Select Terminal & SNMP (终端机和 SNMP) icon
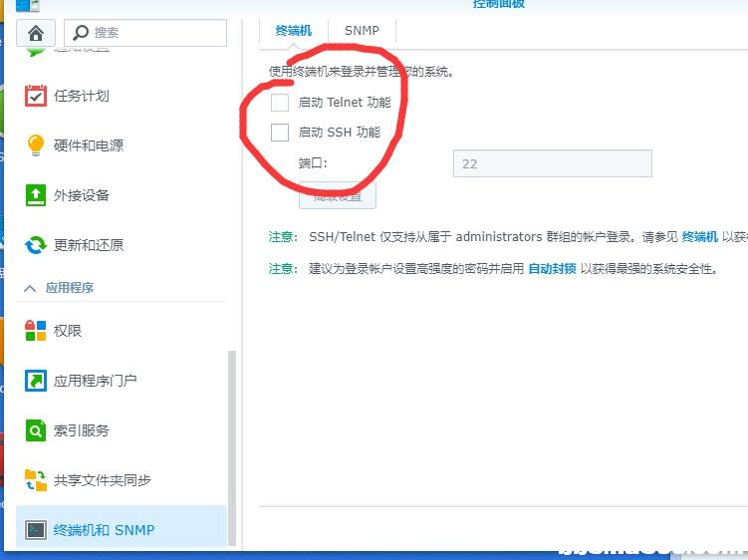 coord(36,530)
